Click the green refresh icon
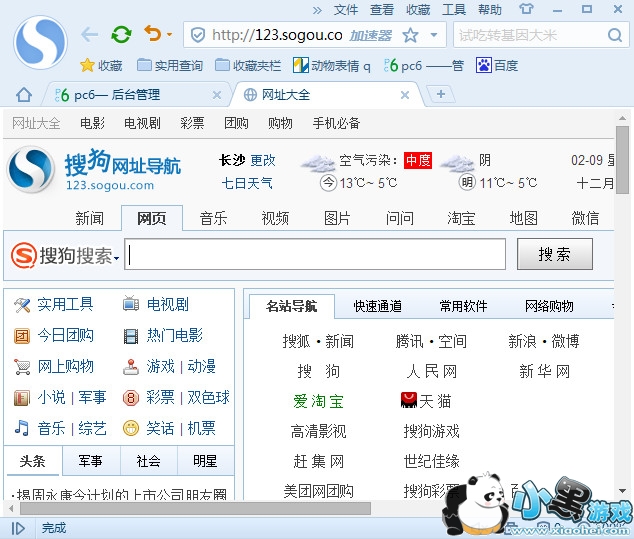This screenshot has height=539, width=634. (x=121, y=35)
